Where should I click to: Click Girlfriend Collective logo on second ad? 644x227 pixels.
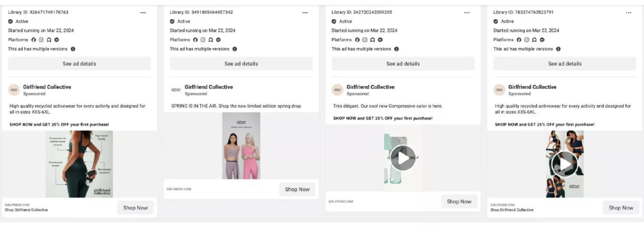pos(176,90)
